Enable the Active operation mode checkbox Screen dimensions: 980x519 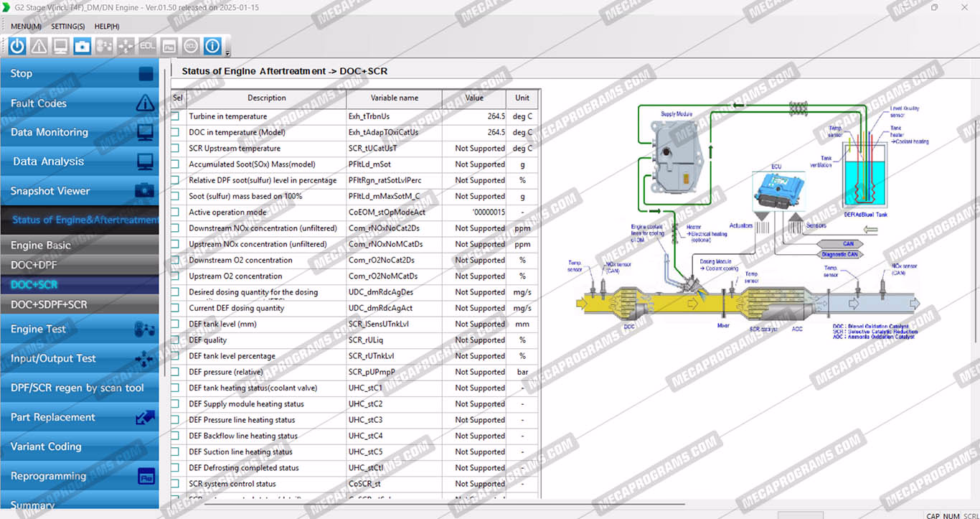click(x=176, y=212)
